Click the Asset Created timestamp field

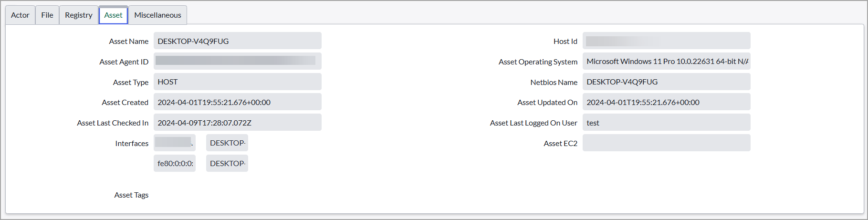point(237,103)
